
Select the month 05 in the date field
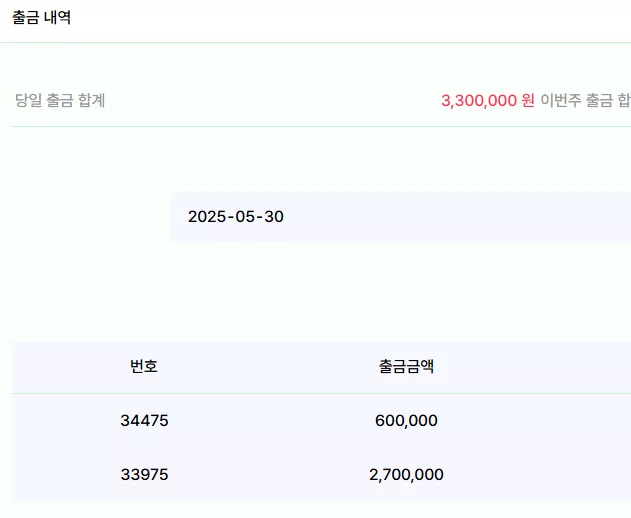point(245,217)
